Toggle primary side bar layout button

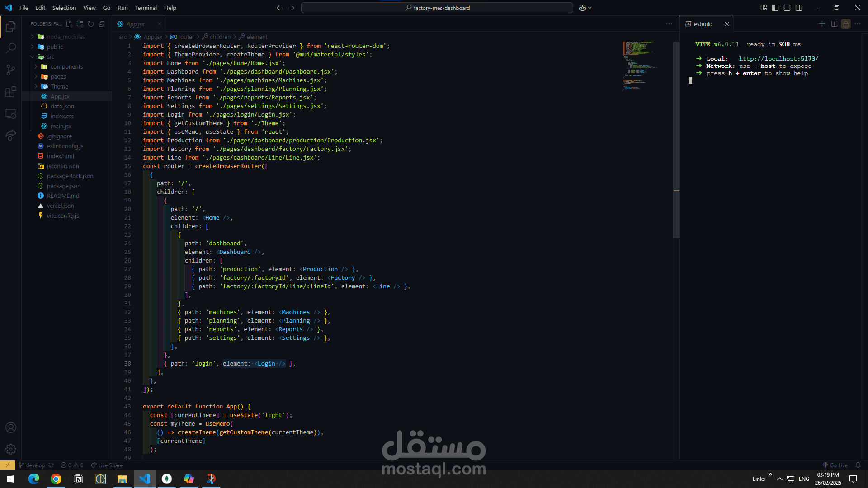[775, 8]
